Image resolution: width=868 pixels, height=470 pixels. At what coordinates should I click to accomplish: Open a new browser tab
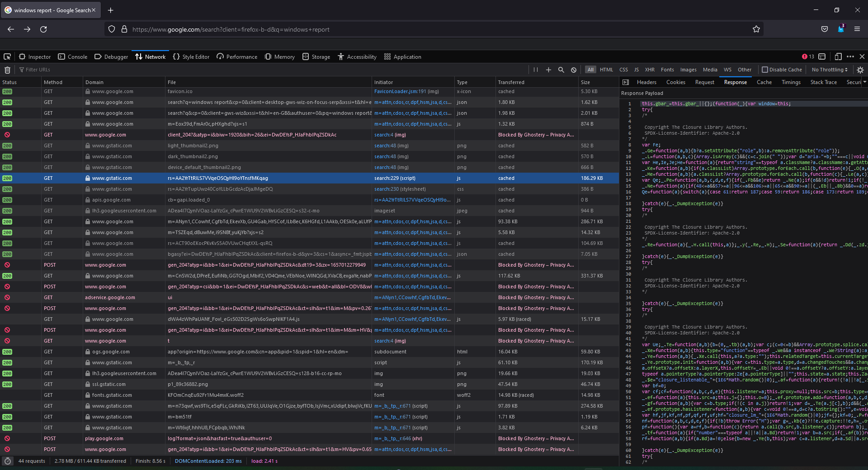tap(111, 10)
